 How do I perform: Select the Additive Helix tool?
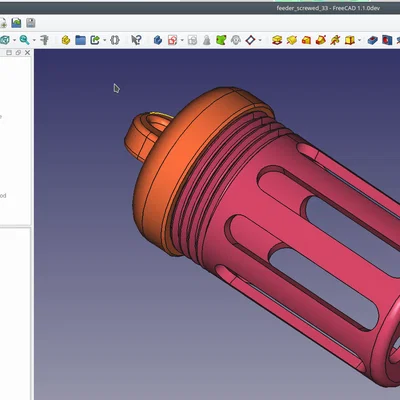point(335,40)
